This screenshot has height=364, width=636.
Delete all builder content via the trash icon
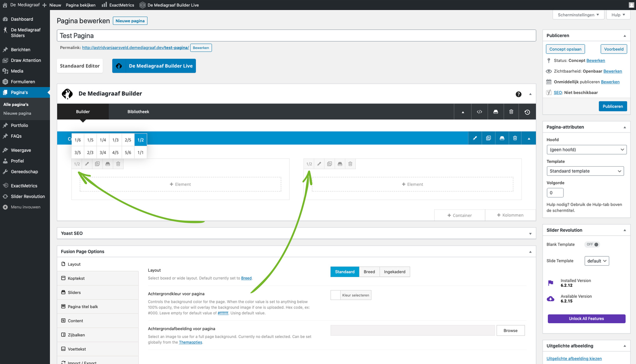coord(511,112)
